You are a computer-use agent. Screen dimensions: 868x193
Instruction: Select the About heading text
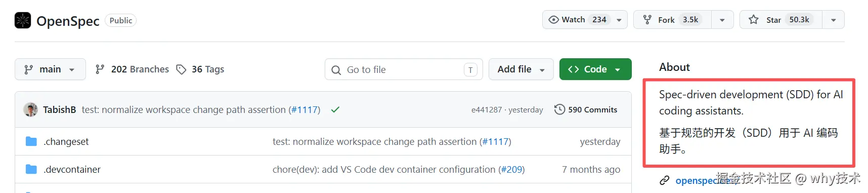click(674, 67)
